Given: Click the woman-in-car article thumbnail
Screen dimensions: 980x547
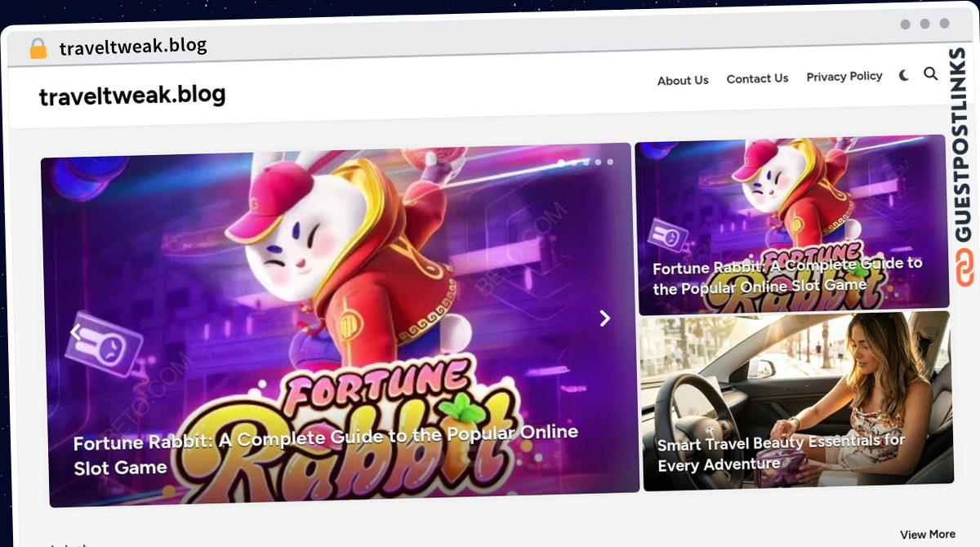Looking at the screenshot, I should (796, 400).
